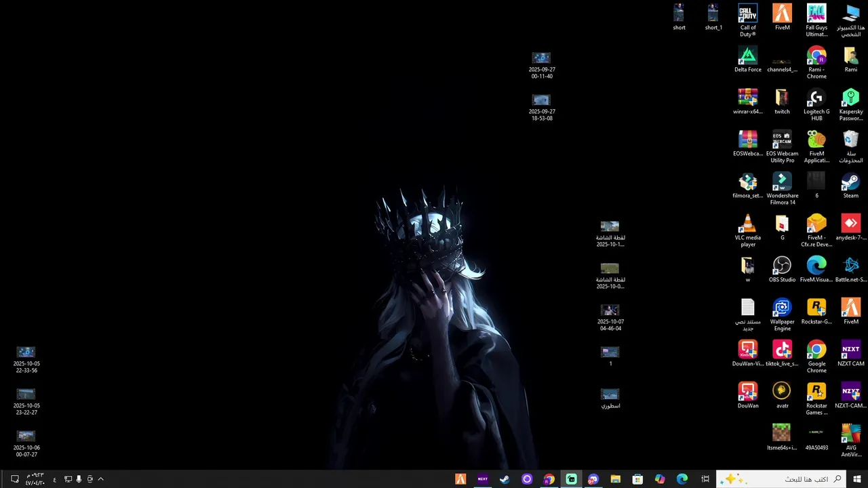Open Microsoft Store from the taskbar
868x488 pixels.
pos(637,479)
